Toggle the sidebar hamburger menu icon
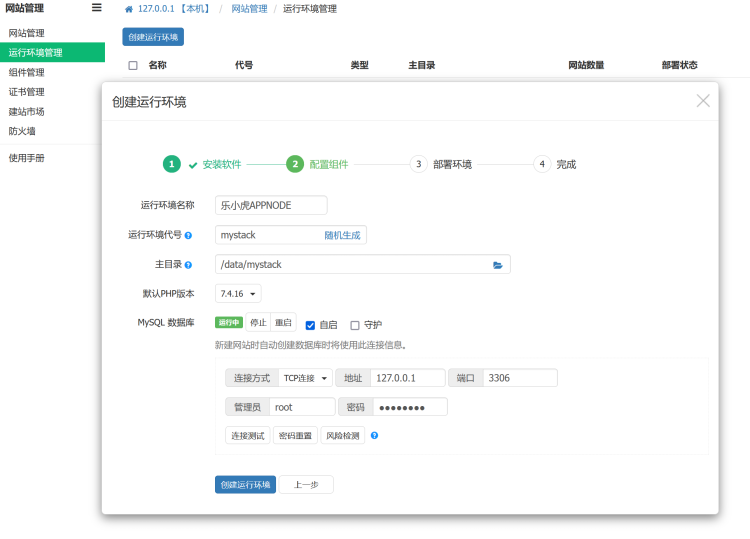750x539 pixels. click(x=97, y=8)
